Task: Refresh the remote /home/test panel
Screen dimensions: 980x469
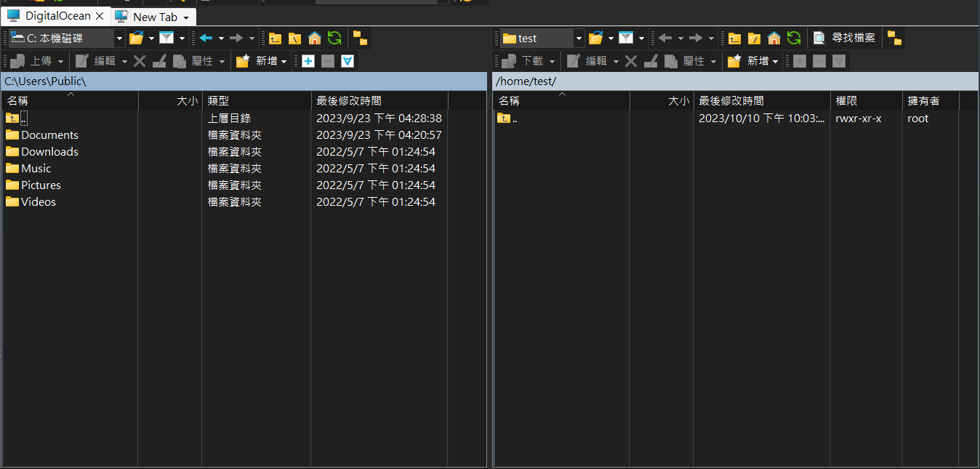Action: (x=794, y=39)
